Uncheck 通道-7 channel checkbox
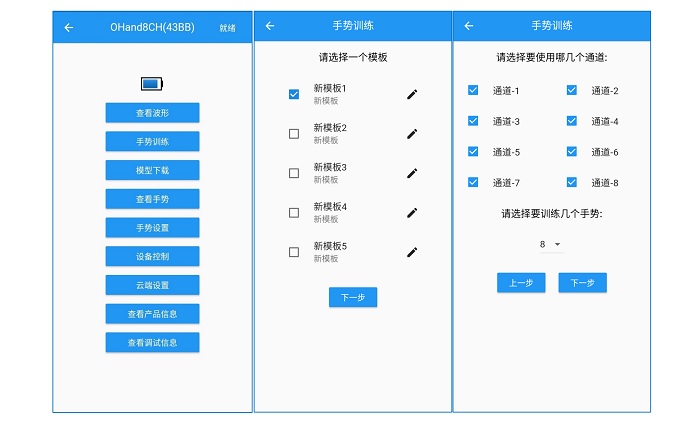This screenshot has width=700, height=430. pos(473,182)
